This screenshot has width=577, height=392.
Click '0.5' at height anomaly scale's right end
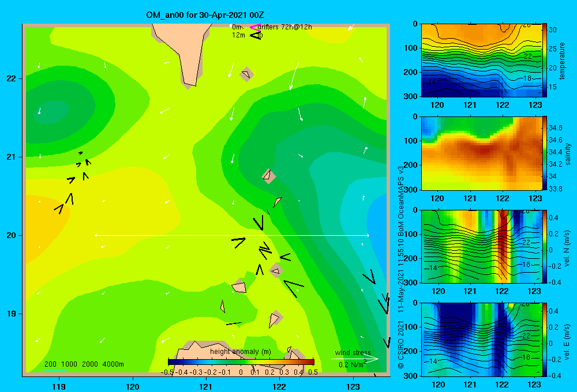point(313,372)
